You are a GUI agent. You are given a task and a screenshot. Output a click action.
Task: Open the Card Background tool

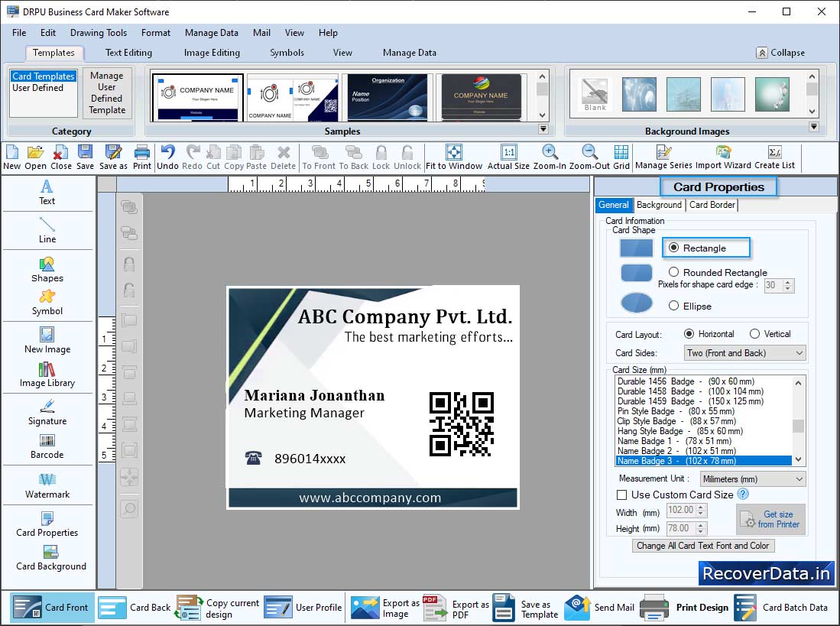point(51,559)
